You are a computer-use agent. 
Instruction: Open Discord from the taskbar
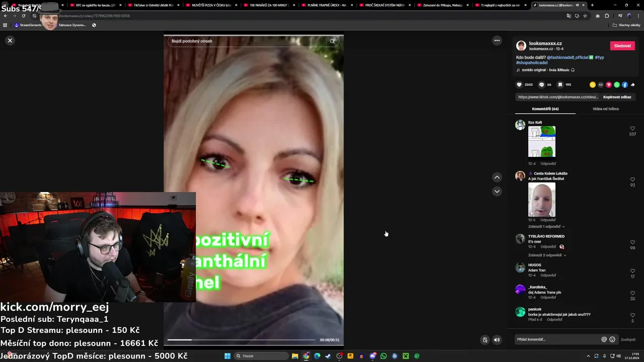[372, 356]
